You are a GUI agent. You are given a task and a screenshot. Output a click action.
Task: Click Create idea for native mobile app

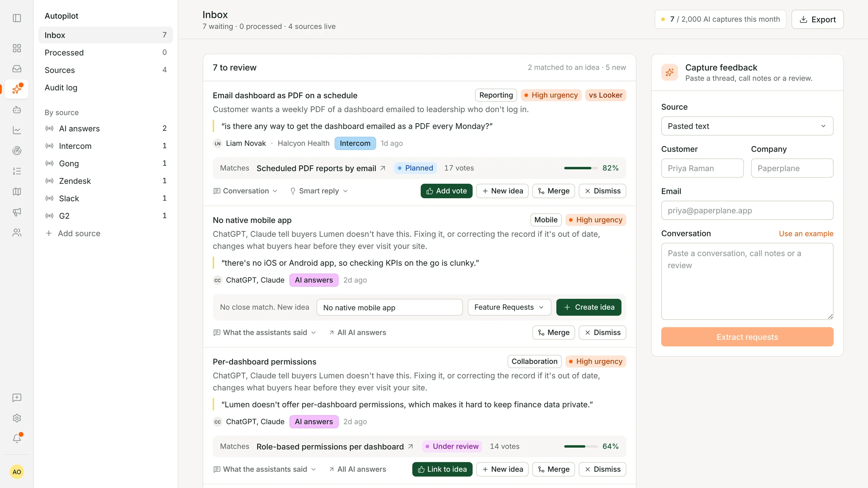click(589, 307)
